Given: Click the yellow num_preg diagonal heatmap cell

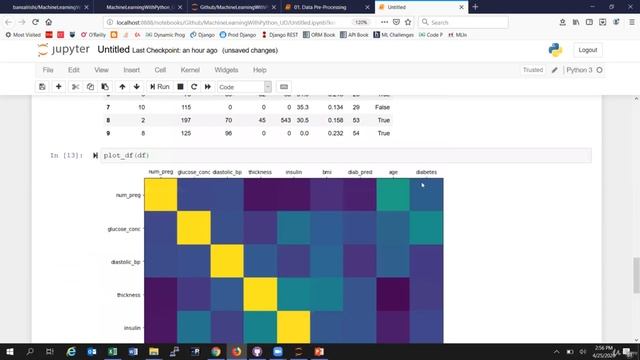Looking at the screenshot, I should [161, 195].
